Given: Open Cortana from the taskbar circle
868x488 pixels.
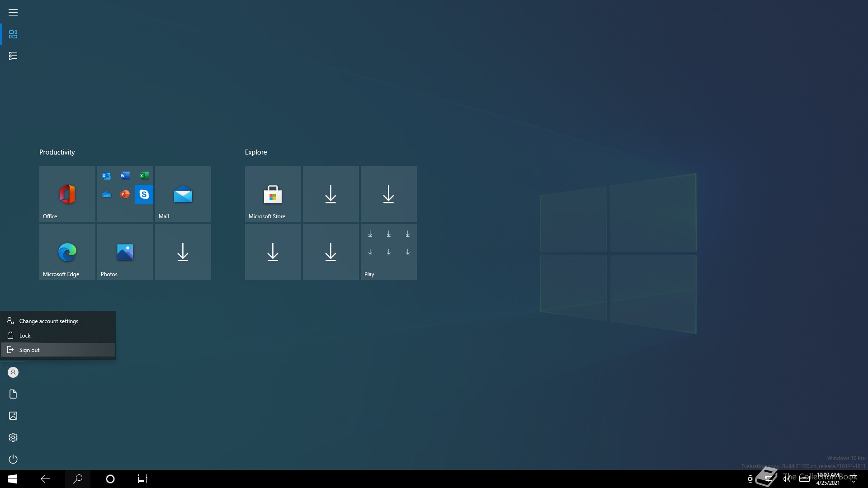Looking at the screenshot, I should tap(110, 479).
